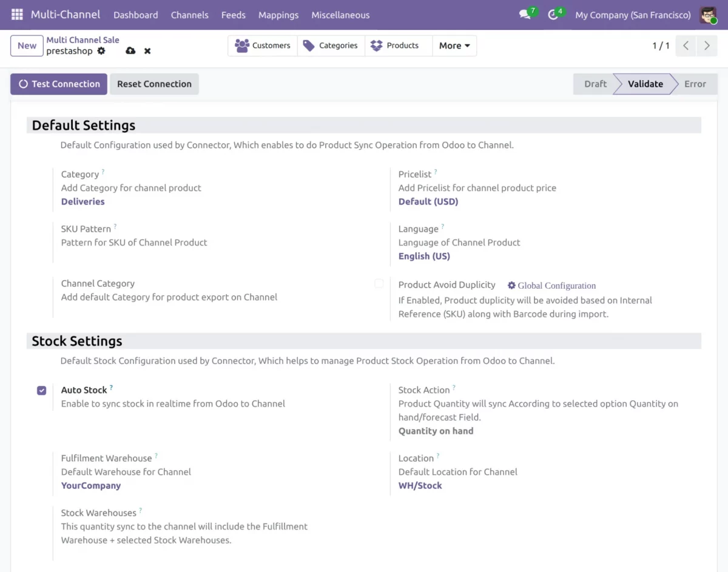This screenshot has height=572, width=728.
Task: Set status to Draft
Action: tap(595, 84)
